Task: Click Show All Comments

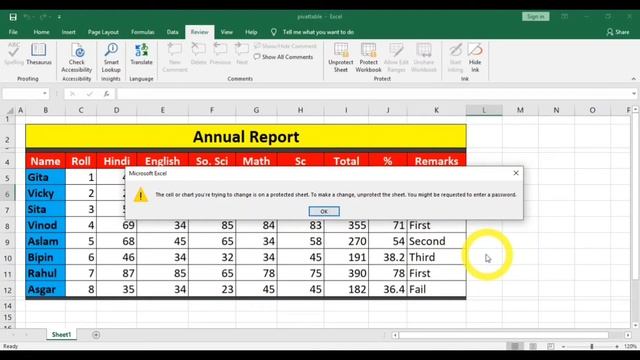Action: [283, 57]
